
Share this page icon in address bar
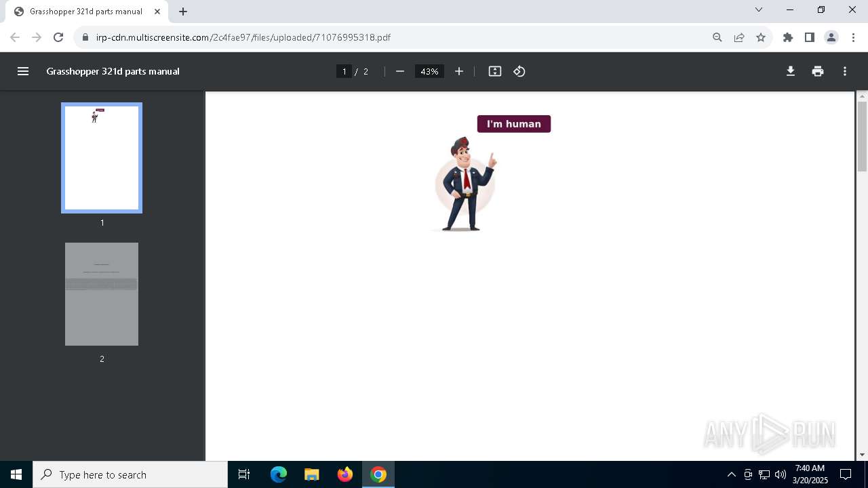tap(739, 37)
